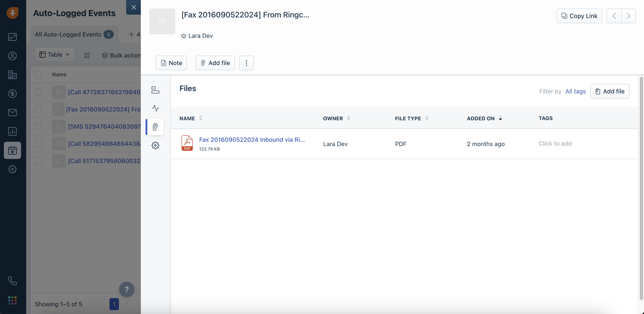Open the All tags filter dropdown
This screenshot has width=644, height=314.
tap(575, 91)
